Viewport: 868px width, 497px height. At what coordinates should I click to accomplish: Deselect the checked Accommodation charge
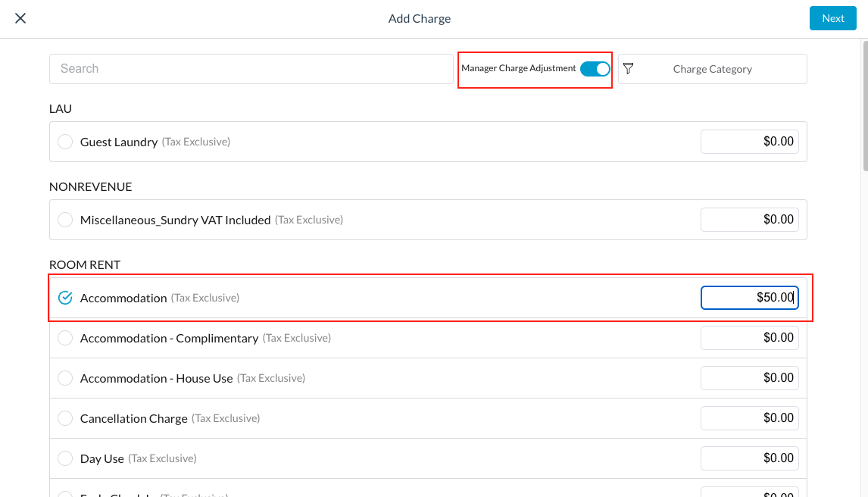[65, 298]
